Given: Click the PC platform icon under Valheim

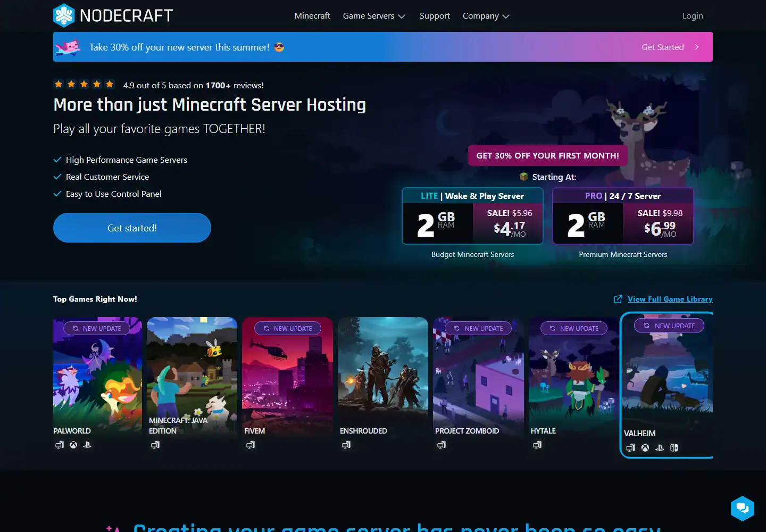Looking at the screenshot, I should pos(631,448).
